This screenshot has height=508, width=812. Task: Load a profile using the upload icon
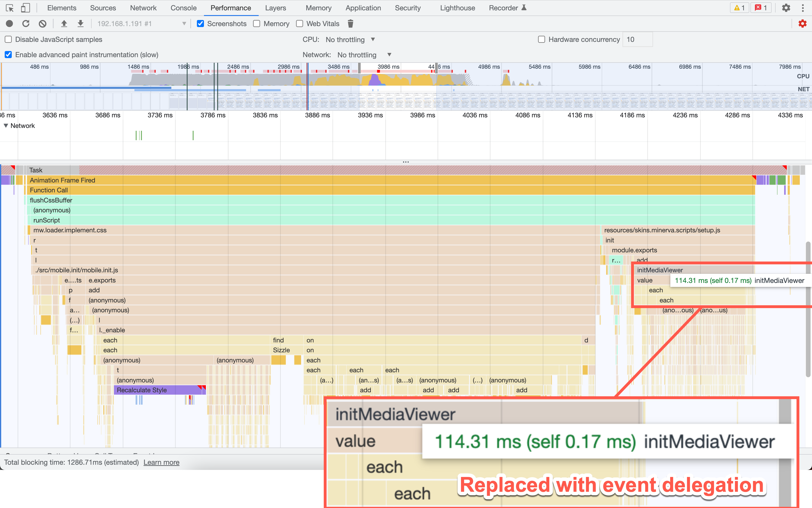(x=64, y=24)
